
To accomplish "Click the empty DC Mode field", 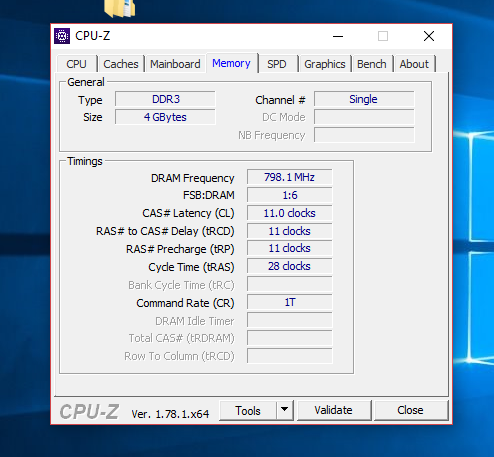I will coord(364,117).
